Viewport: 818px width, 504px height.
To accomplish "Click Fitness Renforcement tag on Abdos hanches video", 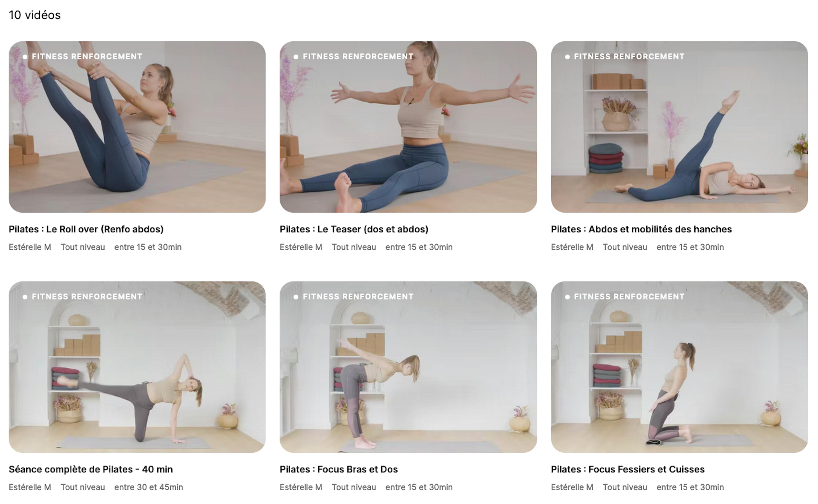I will coord(625,57).
